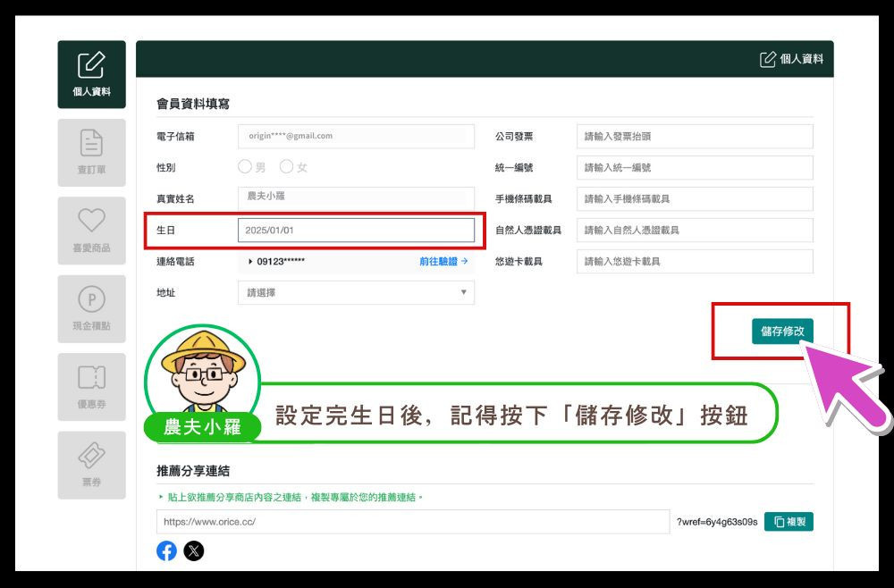The width and height of the screenshot is (894, 588).
Task: Click the 統一編號 input field
Action: pos(695,167)
